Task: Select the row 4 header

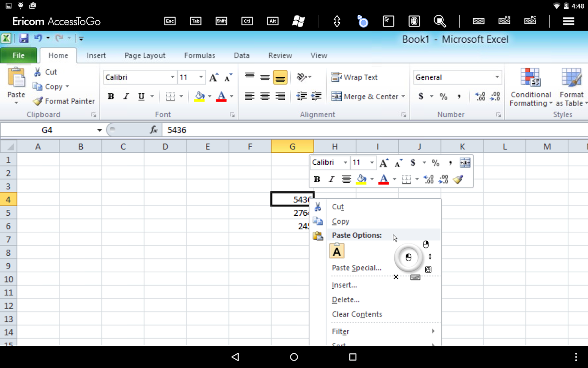Action: (x=8, y=200)
